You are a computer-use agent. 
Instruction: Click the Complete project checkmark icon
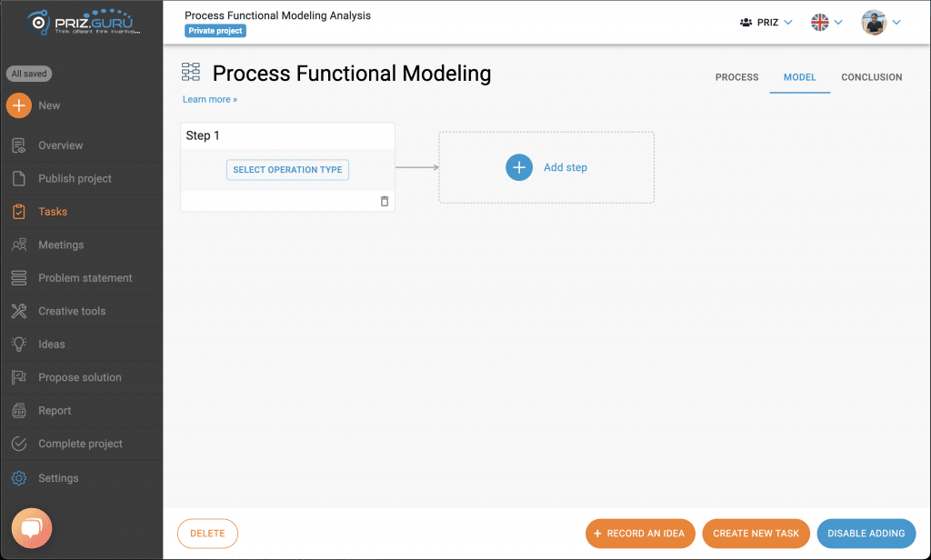[18, 443]
